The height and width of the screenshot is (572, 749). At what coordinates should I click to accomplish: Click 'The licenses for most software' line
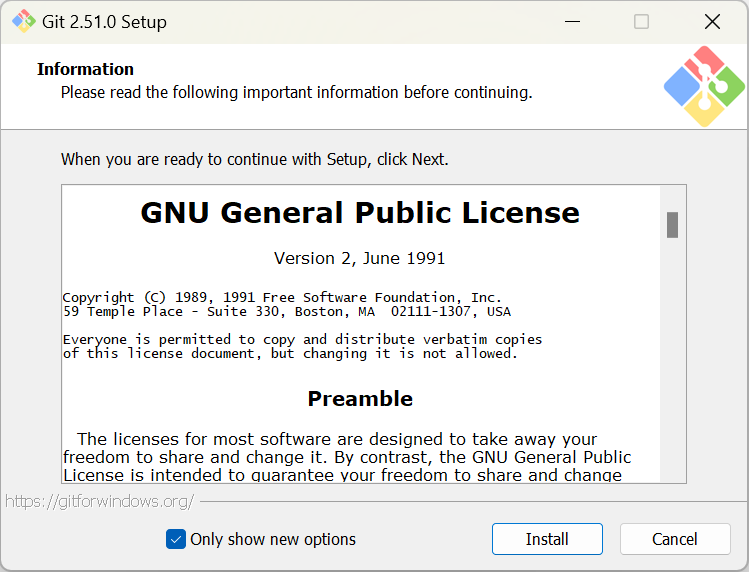click(337, 439)
